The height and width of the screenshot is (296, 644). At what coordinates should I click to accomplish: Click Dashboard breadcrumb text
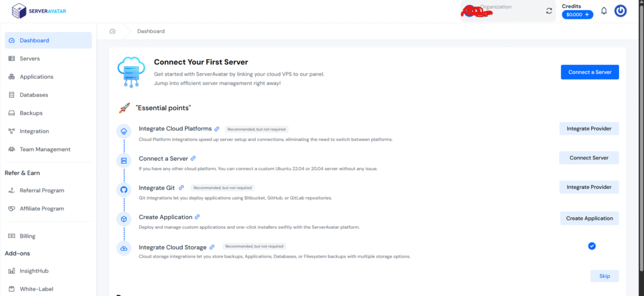click(x=151, y=31)
